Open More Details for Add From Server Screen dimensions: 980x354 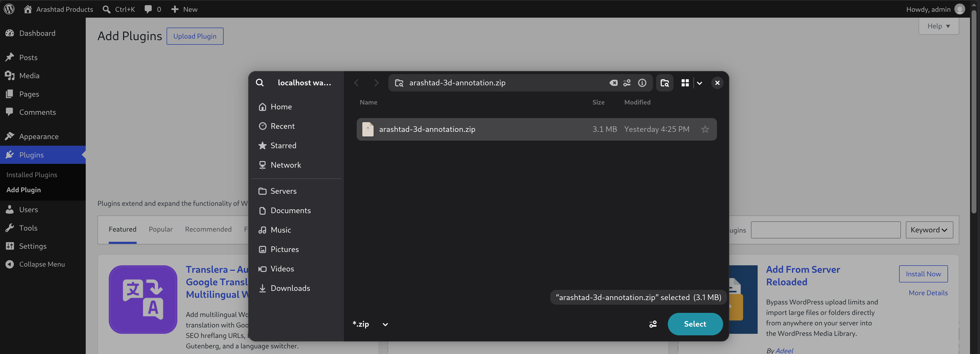coord(928,293)
